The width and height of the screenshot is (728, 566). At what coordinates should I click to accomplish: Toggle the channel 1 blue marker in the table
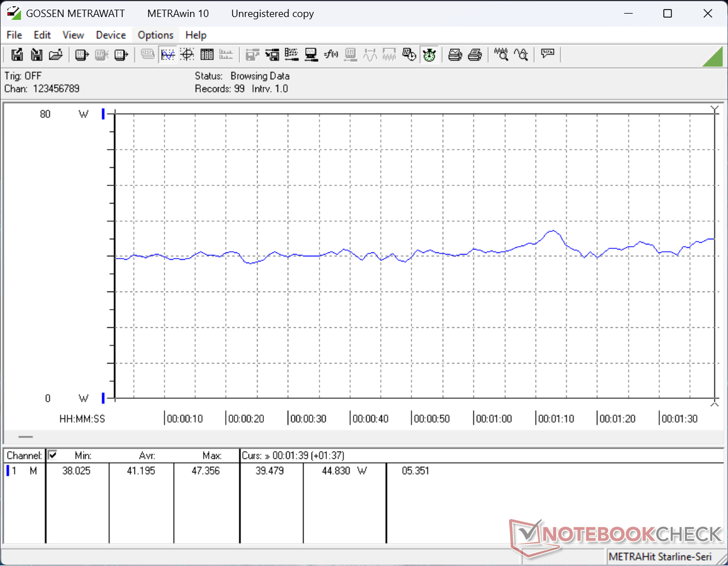(8, 471)
